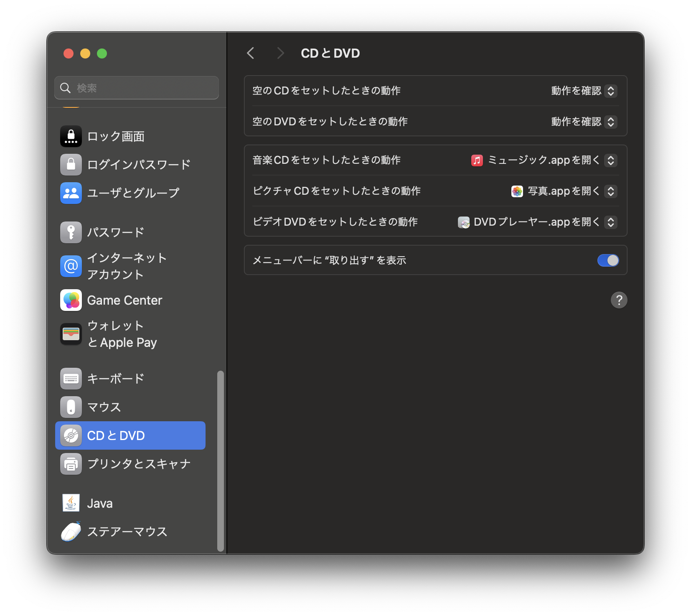Open help with the question mark button
Viewport: 691px width, 616px height.
click(619, 300)
